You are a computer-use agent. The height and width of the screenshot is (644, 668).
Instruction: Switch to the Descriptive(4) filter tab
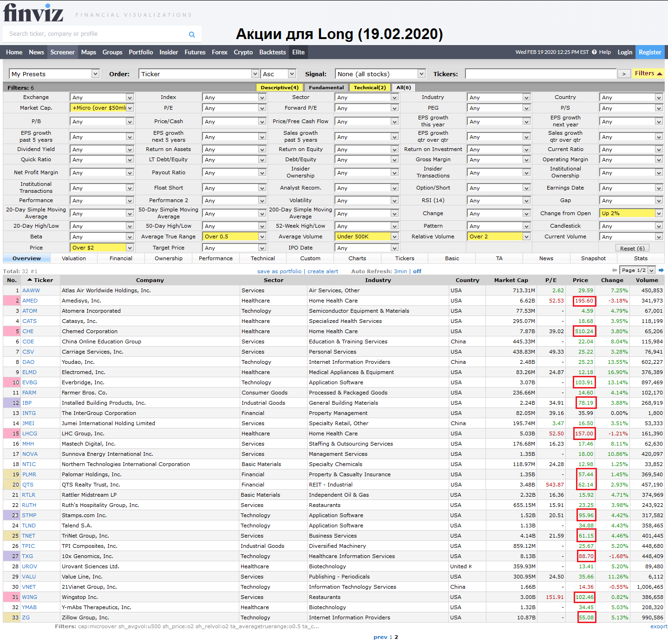280,87
